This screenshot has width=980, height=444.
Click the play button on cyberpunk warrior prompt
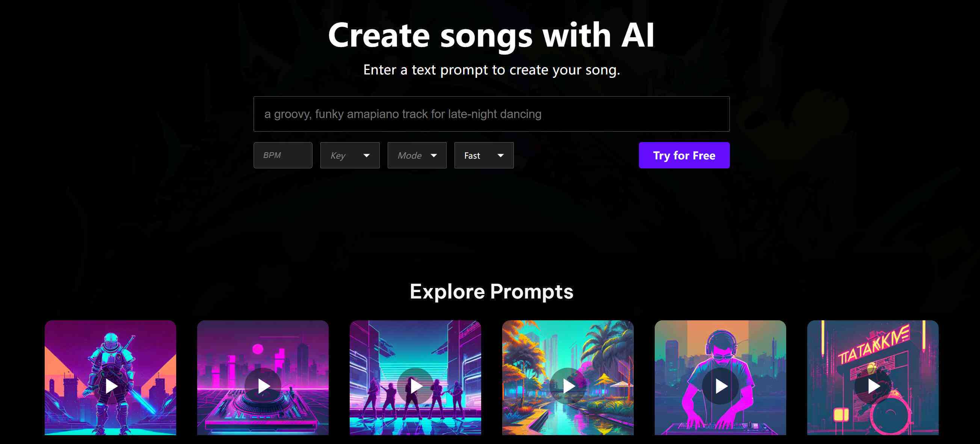(111, 386)
